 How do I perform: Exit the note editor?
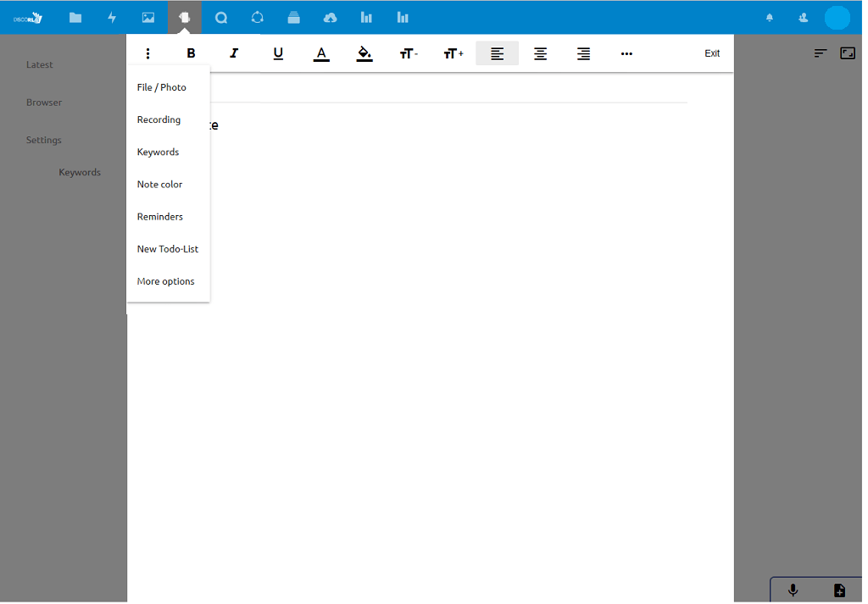(712, 53)
